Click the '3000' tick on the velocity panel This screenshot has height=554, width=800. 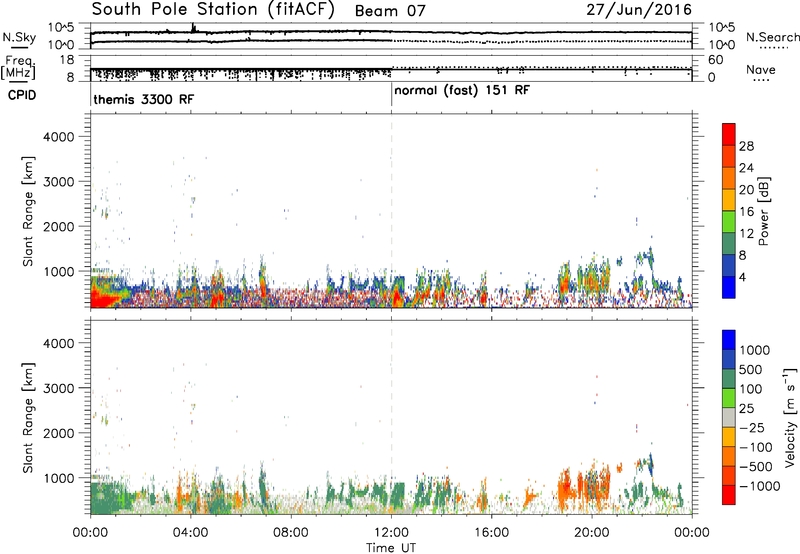click(x=59, y=388)
